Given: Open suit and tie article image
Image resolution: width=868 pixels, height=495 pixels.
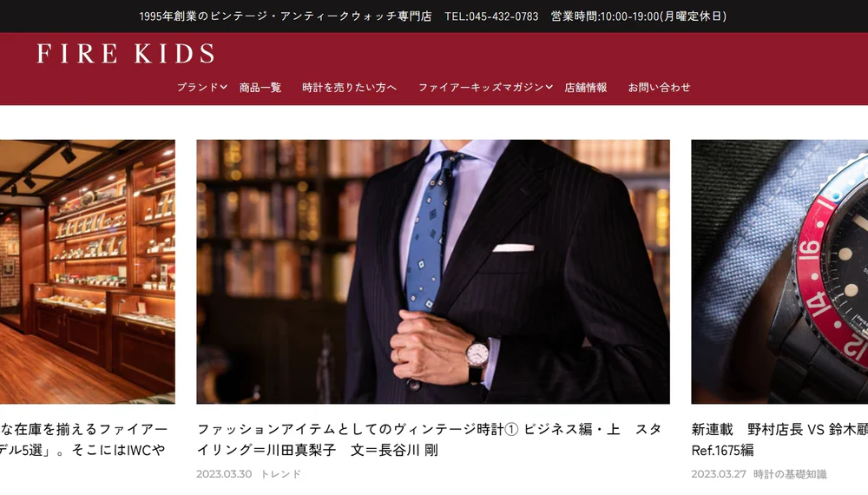Looking at the screenshot, I should coord(433,271).
